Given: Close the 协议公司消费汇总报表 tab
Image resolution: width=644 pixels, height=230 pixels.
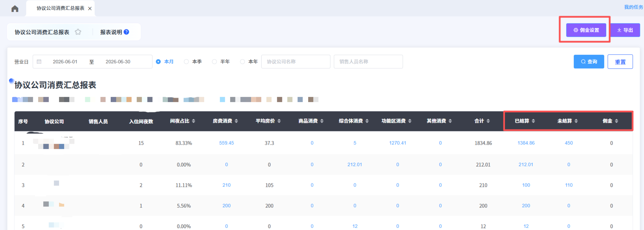Looking at the screenshot, I should pos(90,9).
